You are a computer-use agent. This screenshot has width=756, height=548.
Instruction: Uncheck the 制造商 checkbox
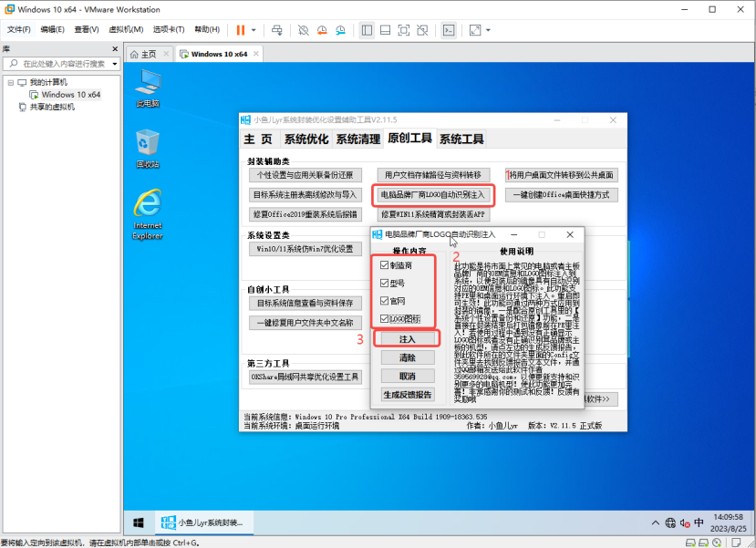pyautogui.click(x=384, y=265)
